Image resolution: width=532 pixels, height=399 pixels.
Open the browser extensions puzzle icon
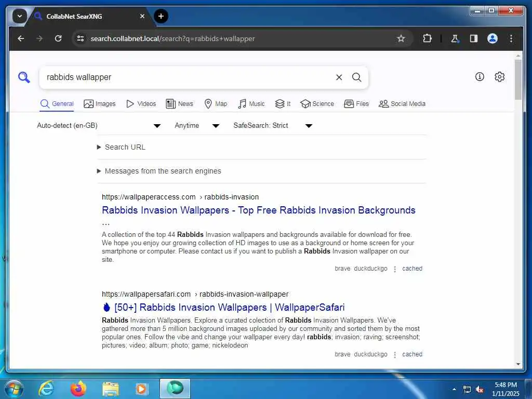coord(427,38)
